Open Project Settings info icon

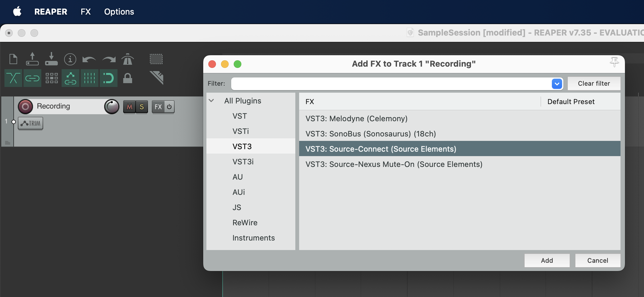coord(70,59)
